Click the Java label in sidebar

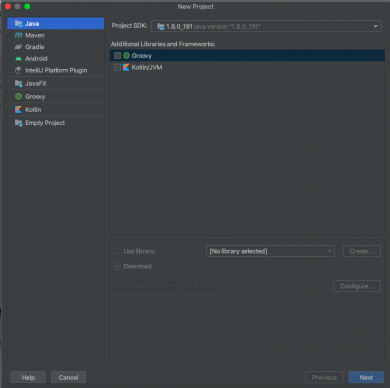pyautogui.click(x=32, y=24)
